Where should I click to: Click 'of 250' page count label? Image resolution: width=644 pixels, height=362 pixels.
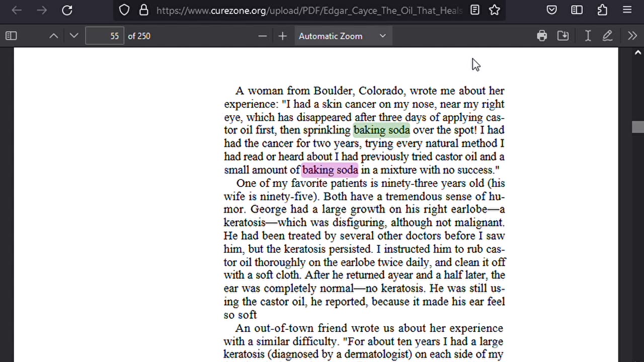point(139,36)
